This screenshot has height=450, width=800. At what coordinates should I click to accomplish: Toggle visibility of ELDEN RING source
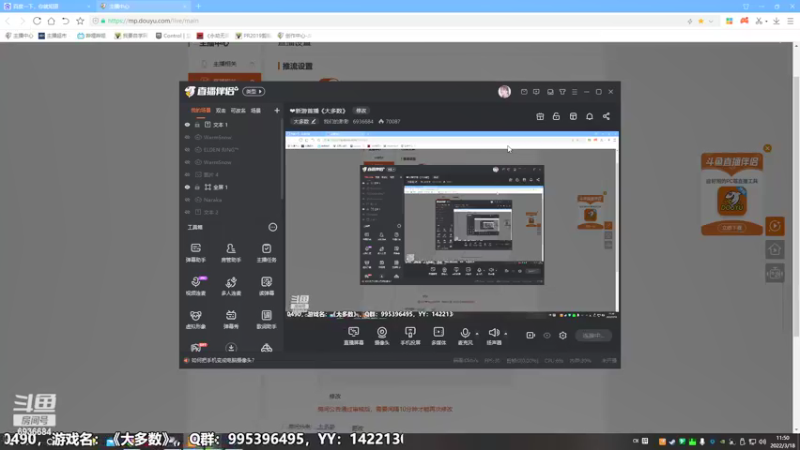pos(187,149)
